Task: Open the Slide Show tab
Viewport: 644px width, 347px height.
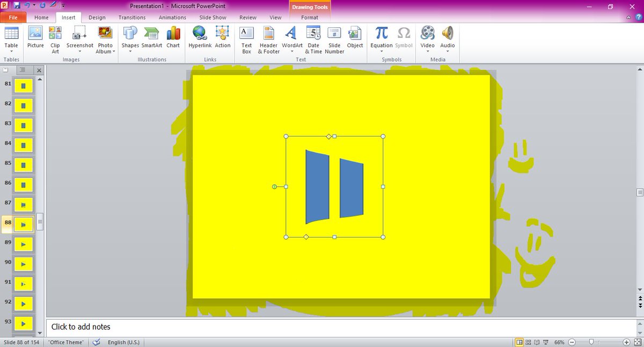Action: [213, 17]
